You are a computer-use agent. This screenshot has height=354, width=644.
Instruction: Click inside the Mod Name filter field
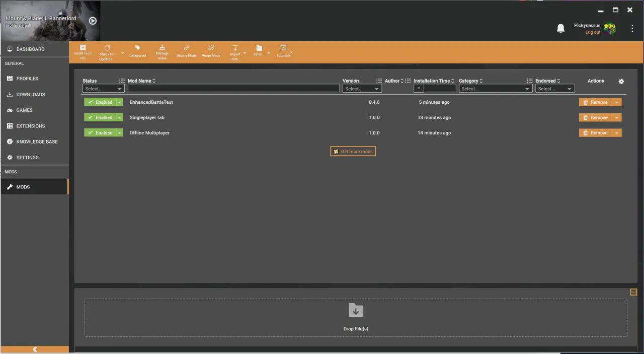click(233, 89)
